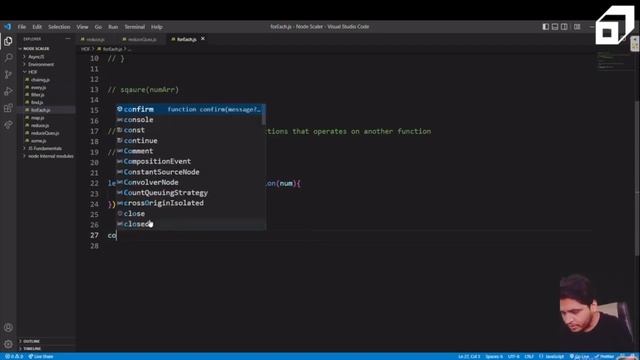Open the Manage gear icon
Image resolution: width=640 pixels, height=360 pixels.
(8, 344)
